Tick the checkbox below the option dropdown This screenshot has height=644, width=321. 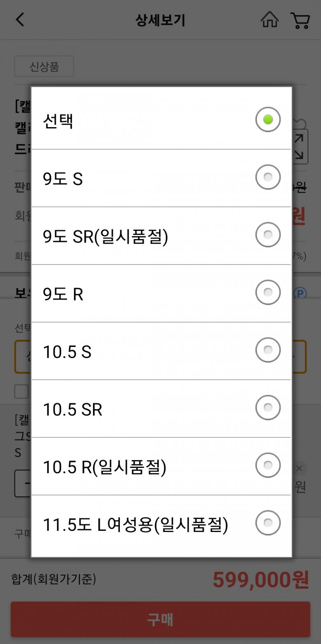(21, 391)
